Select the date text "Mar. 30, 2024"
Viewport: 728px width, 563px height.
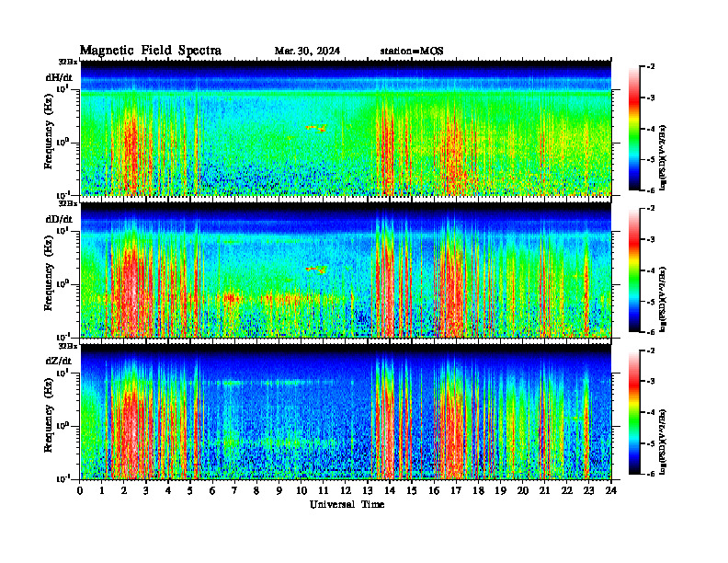[307, 52]
